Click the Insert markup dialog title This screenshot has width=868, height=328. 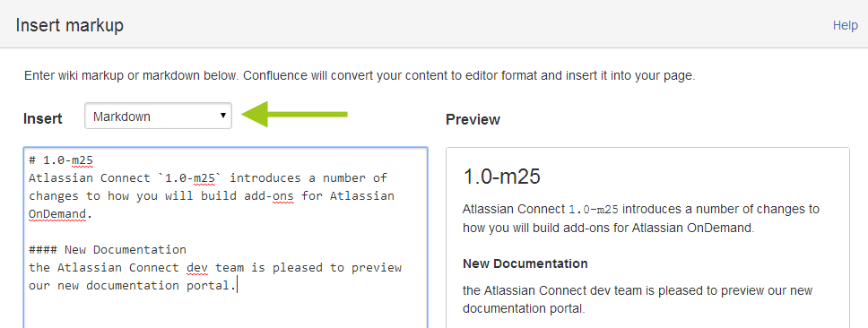coord(70,25)
